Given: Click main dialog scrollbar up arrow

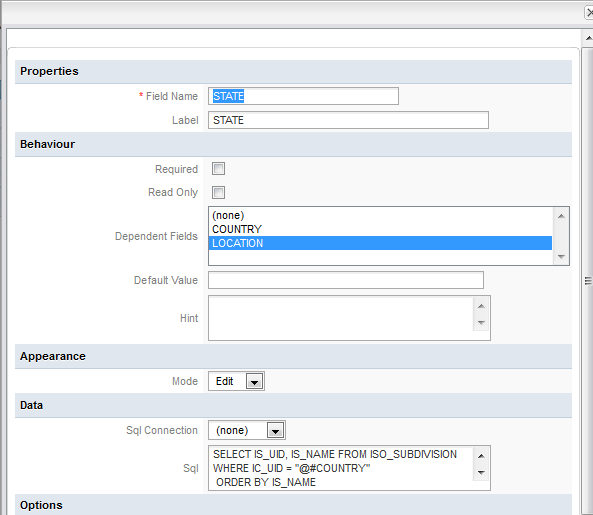Looking at the screenshot, I should point(588,38).
